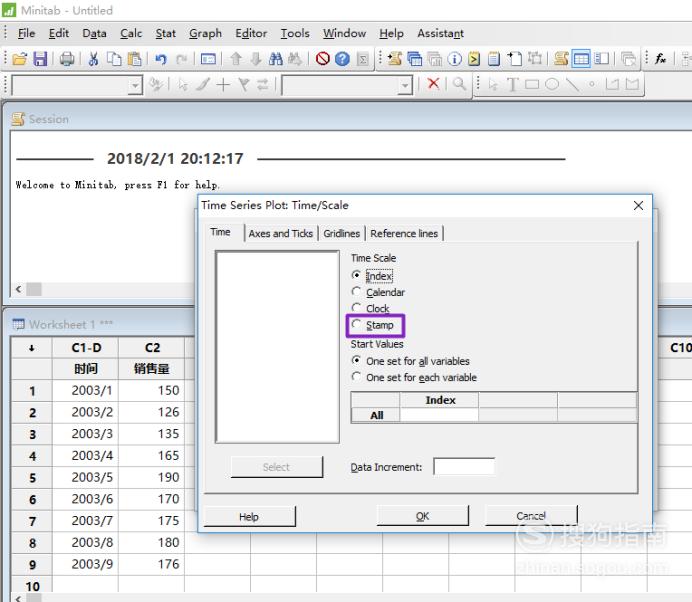Screen dimensions: 692x602
Task: Click the Save Project floppy icon
Action: click(40, 59)
